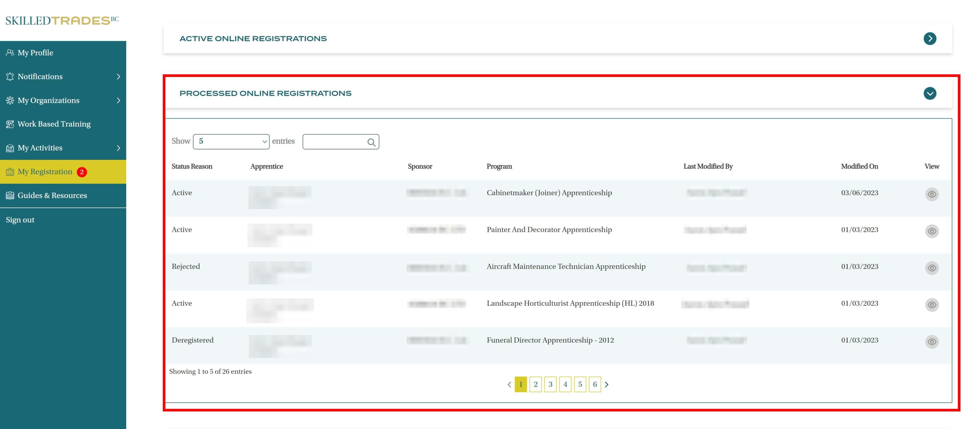Open view for Aircraft Maintenance Technician row
Image resolution: width=980 pixels, height=429 pixels.
[x=931, y=268]
